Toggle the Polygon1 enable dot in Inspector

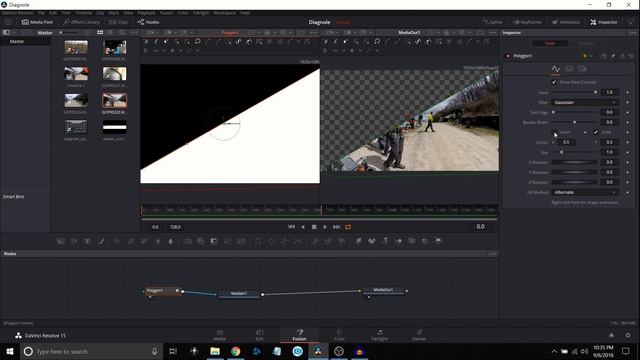[x=508, y=56]
